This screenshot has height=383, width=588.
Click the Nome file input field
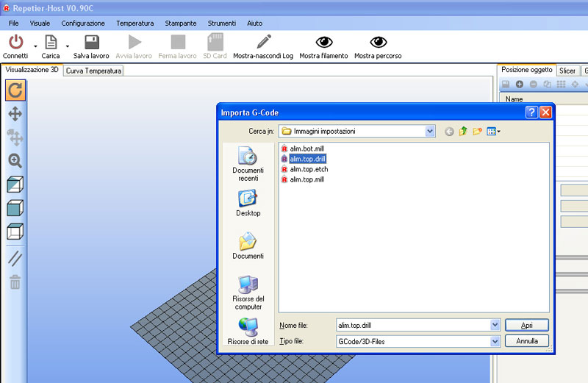(413, 325)
